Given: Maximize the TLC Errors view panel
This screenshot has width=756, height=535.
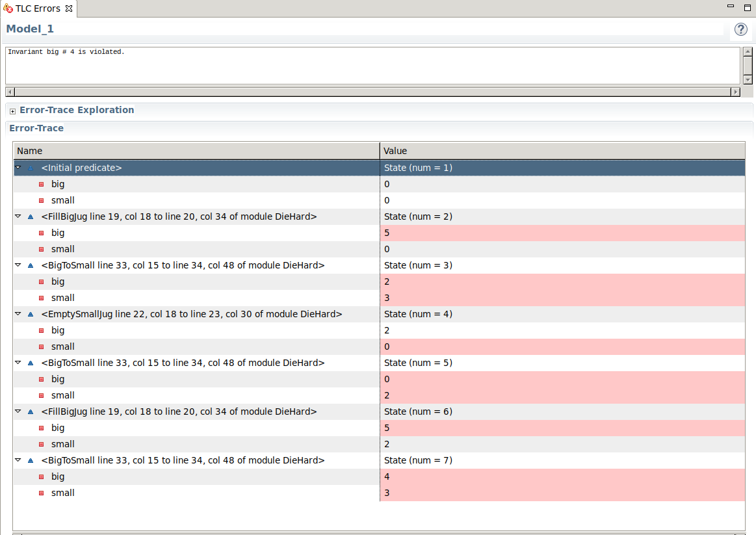Looking at the screenshot, I should click(748, 7).
